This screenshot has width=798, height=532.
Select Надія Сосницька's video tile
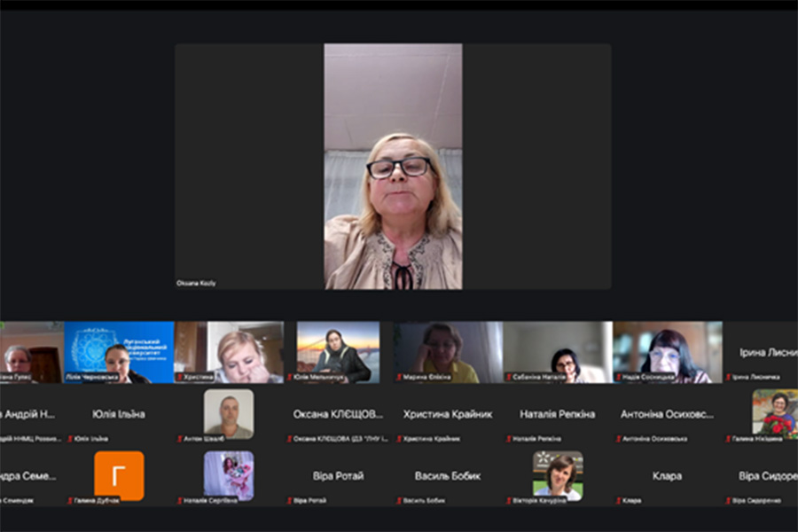click(x=668, y=352)
